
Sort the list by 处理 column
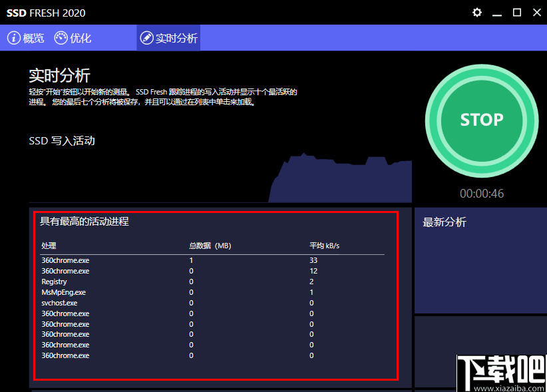tap(49, 245)
